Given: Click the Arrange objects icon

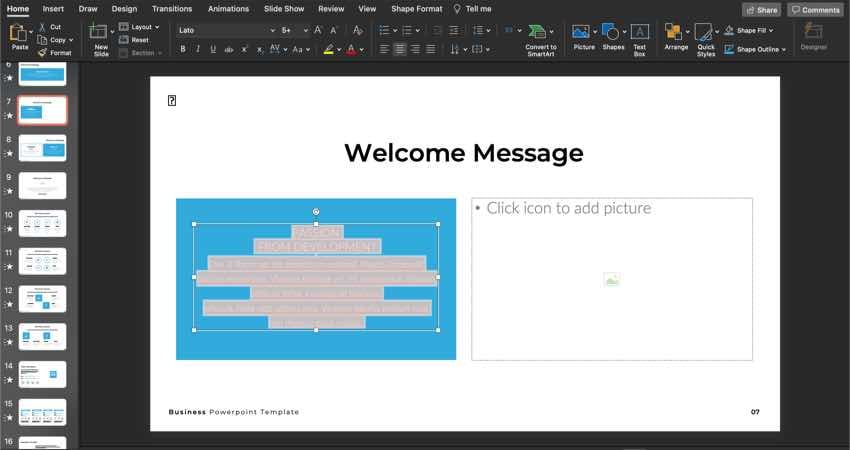Looking at the screenshot, I should coord(675,32).
